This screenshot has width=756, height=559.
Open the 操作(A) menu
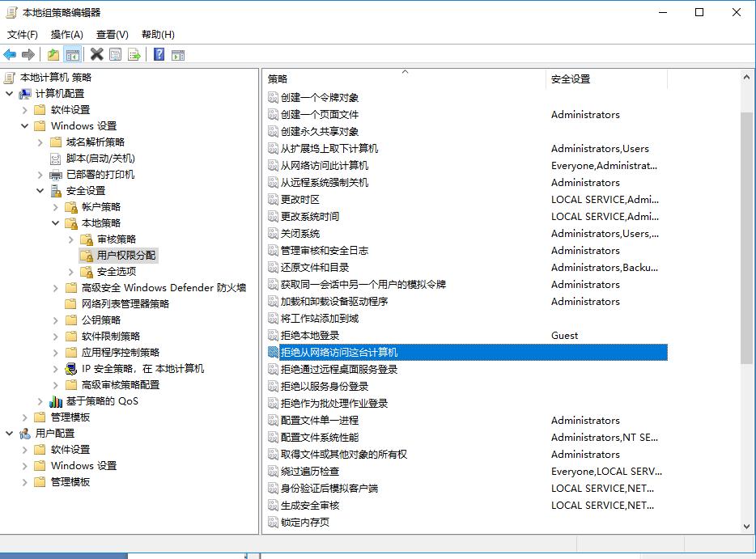66,34
